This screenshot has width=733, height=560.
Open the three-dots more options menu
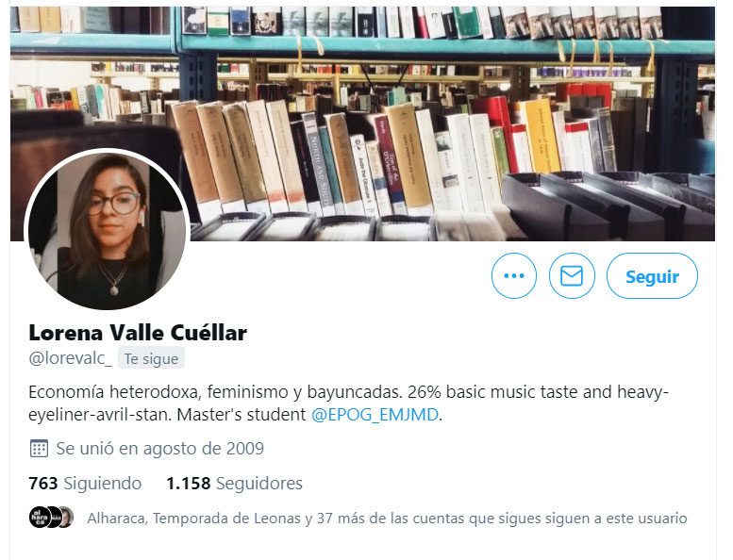pos(514,275)
